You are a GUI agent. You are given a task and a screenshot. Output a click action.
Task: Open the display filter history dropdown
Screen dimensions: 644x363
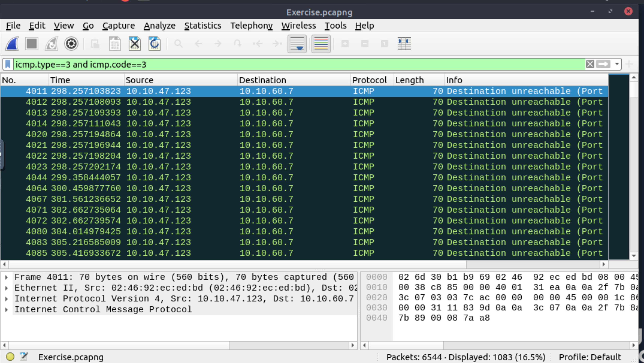coord(617,64)
